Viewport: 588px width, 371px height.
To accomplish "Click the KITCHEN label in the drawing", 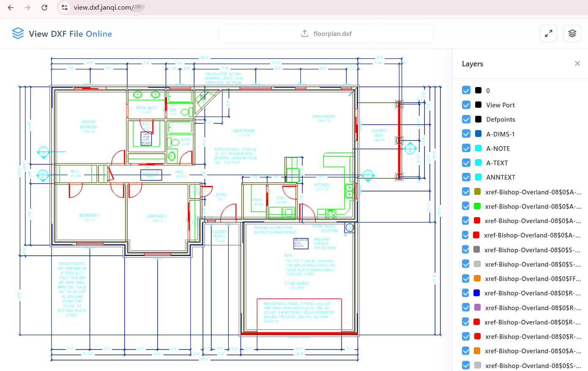I will point(322,185).
